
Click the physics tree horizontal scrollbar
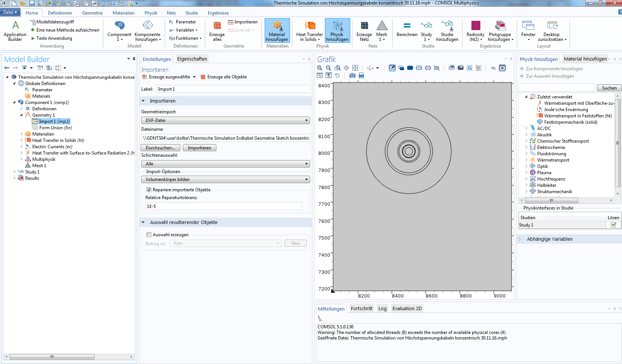[551, 200]
